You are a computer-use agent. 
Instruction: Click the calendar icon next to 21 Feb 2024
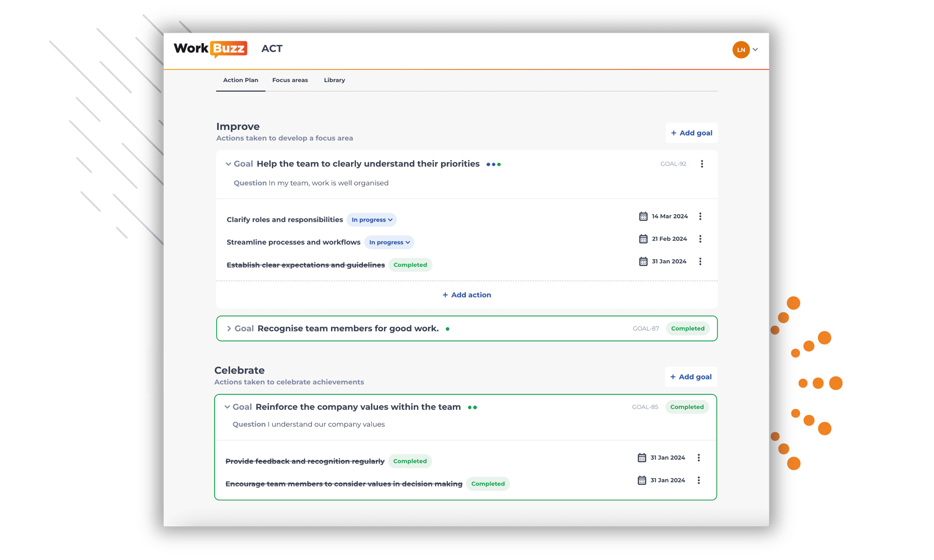pos(643,238)
